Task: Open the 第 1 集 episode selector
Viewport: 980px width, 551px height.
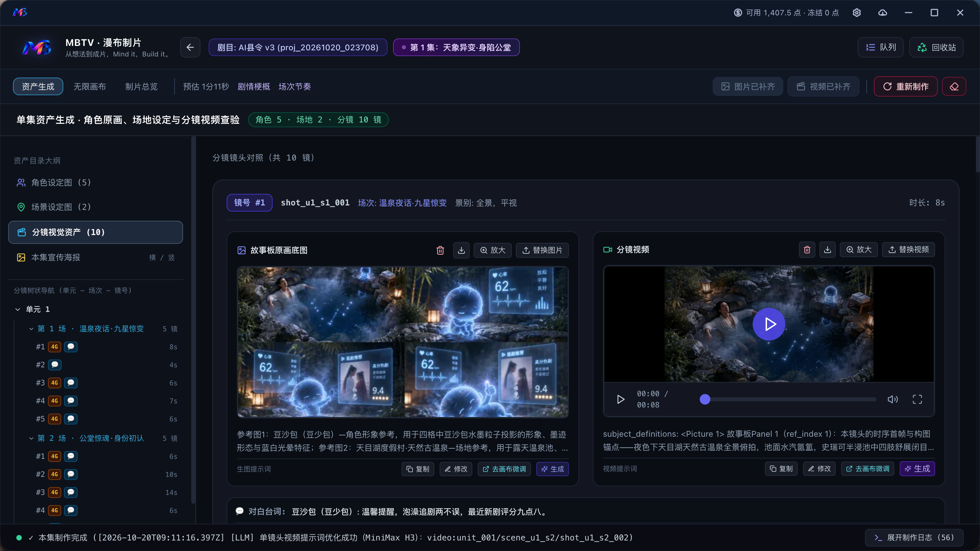Action: point(456,47)
